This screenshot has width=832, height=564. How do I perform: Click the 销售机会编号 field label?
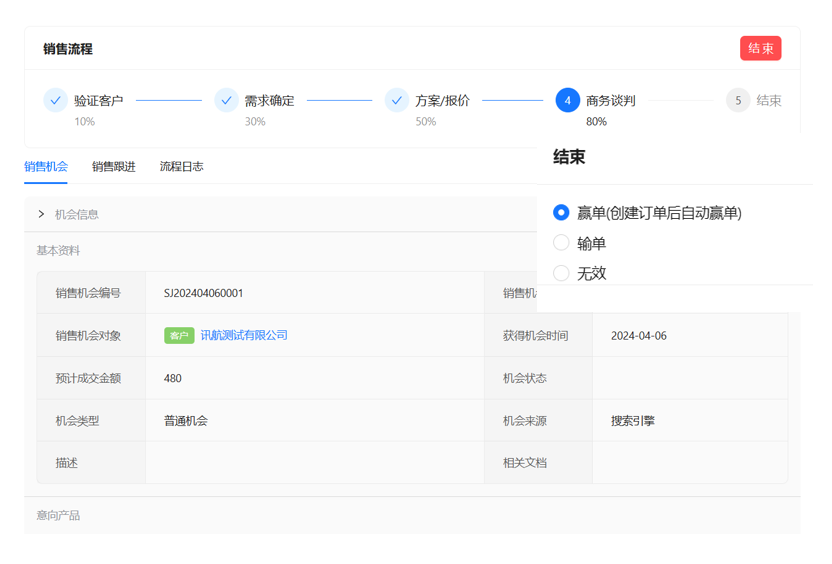[x=88, y=293]
